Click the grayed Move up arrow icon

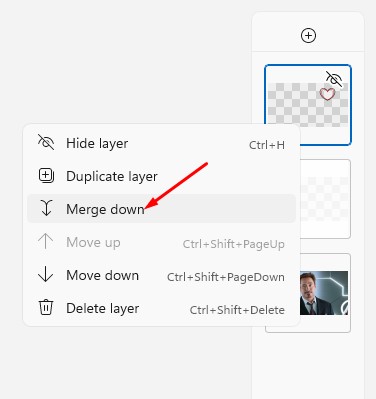pyautogui.click(x=46, y=242)
